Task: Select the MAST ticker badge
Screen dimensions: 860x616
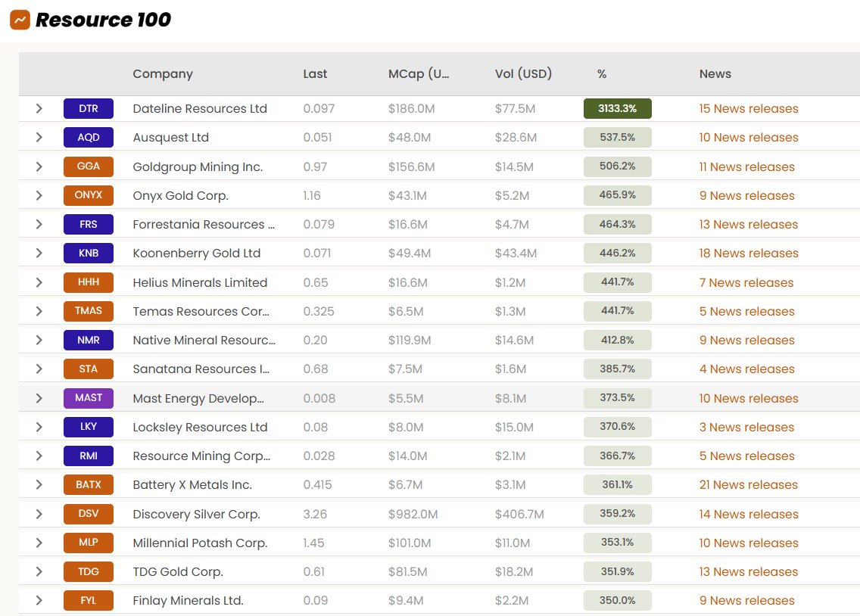Action: [89, 398]
